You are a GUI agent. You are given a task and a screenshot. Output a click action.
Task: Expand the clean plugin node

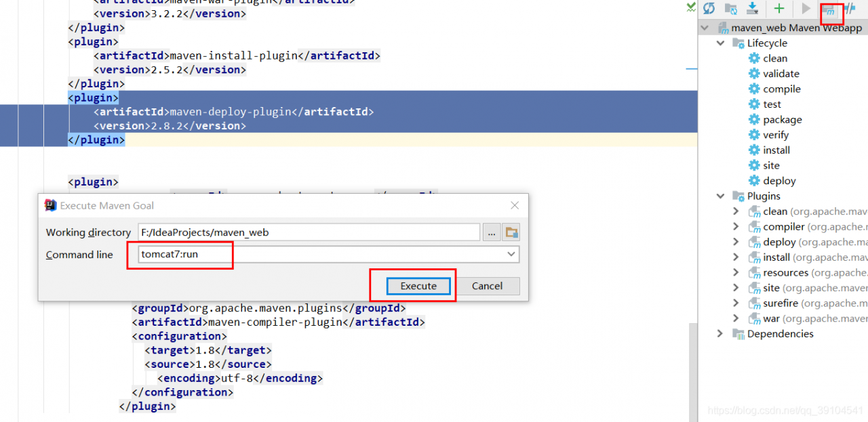point(736,211)
